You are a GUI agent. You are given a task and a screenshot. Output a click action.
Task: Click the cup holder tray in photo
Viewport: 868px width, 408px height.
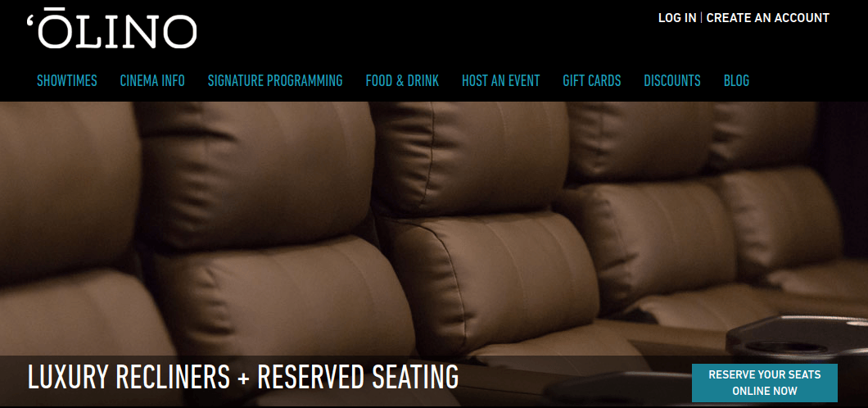pyautogui.click(x=797, y=339)
